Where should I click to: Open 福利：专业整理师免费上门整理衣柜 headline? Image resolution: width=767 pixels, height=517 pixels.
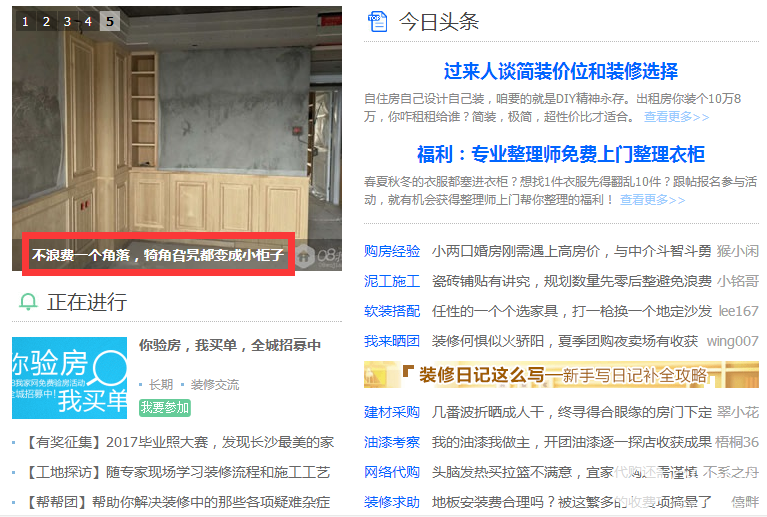(x=561, y=155)
